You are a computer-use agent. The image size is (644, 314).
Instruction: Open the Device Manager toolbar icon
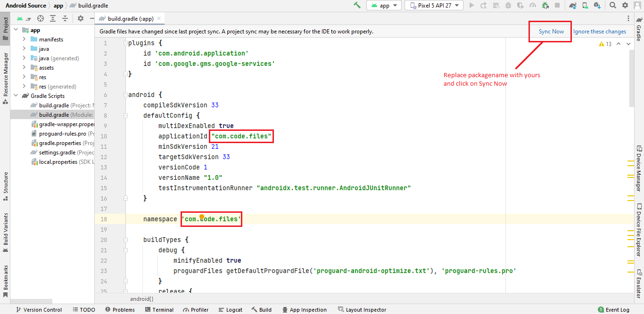coord(585,5)
